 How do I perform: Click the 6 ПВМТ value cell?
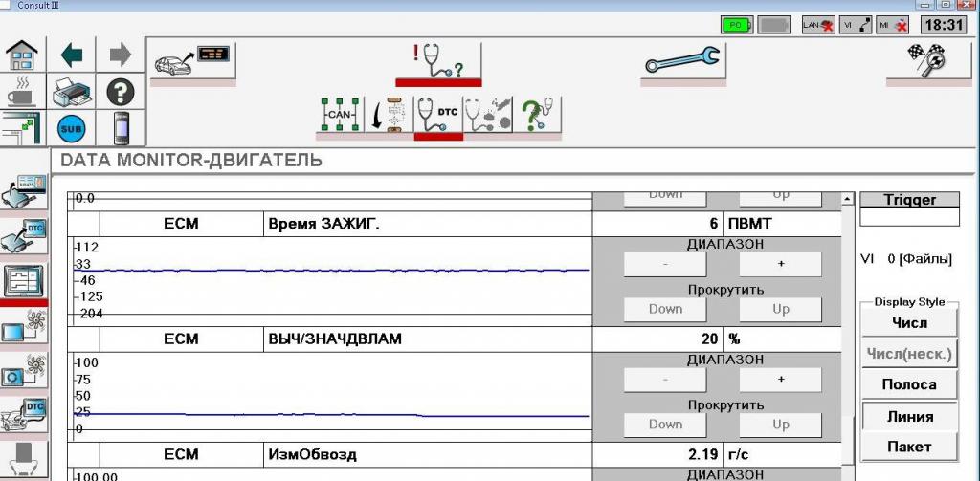(x=717, y=224)
